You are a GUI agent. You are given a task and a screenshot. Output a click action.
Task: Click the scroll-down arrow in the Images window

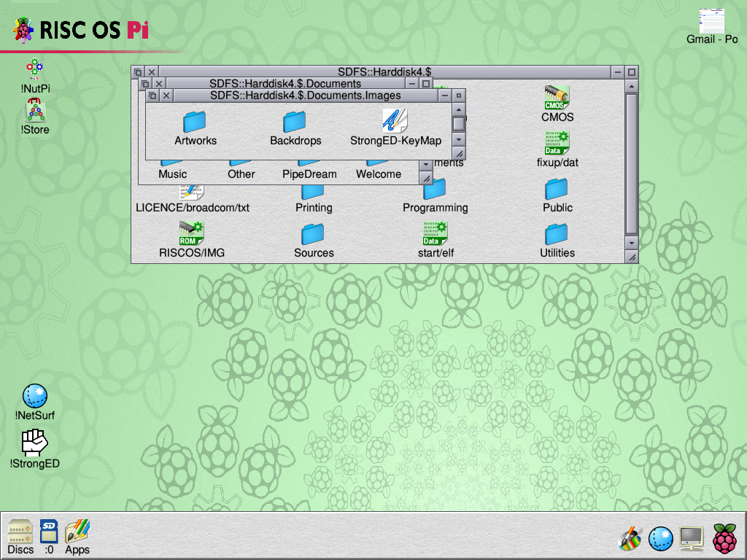tap(459, 139)
